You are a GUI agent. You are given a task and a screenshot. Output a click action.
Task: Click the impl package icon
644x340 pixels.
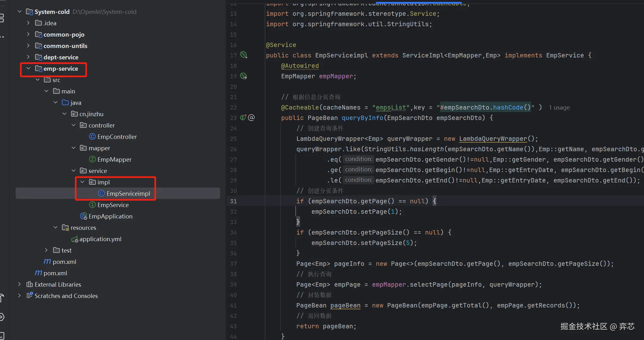[92, 182]
